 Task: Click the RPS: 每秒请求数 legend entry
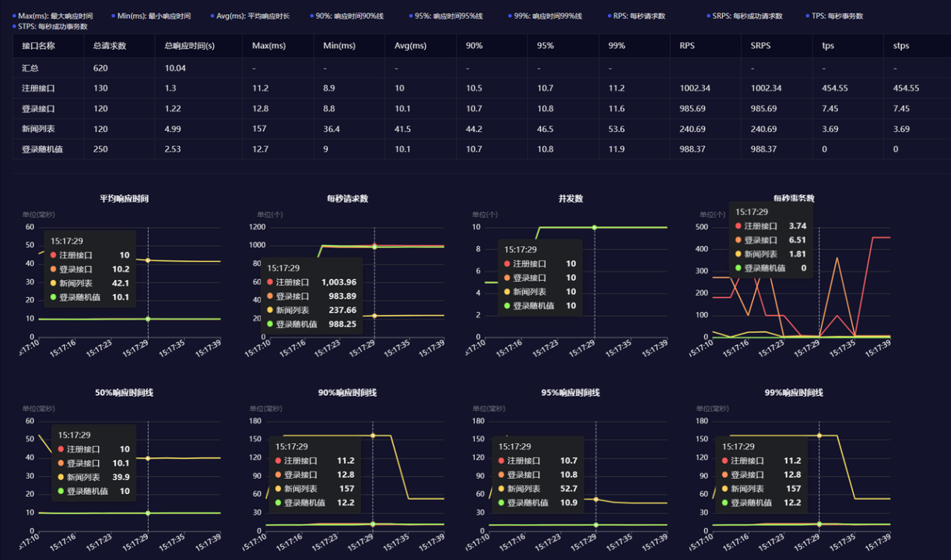tap(636, 16)
